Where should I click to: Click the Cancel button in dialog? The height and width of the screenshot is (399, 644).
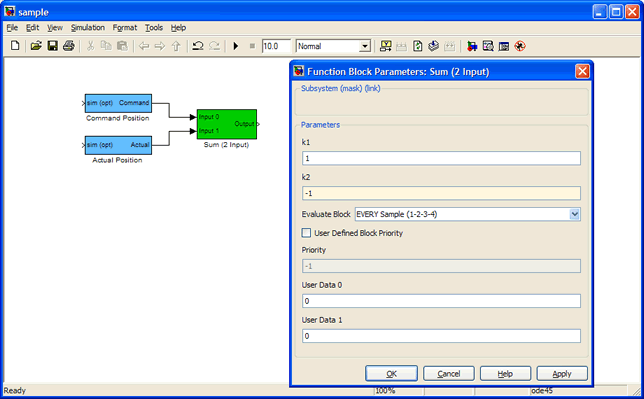point(448,374)
